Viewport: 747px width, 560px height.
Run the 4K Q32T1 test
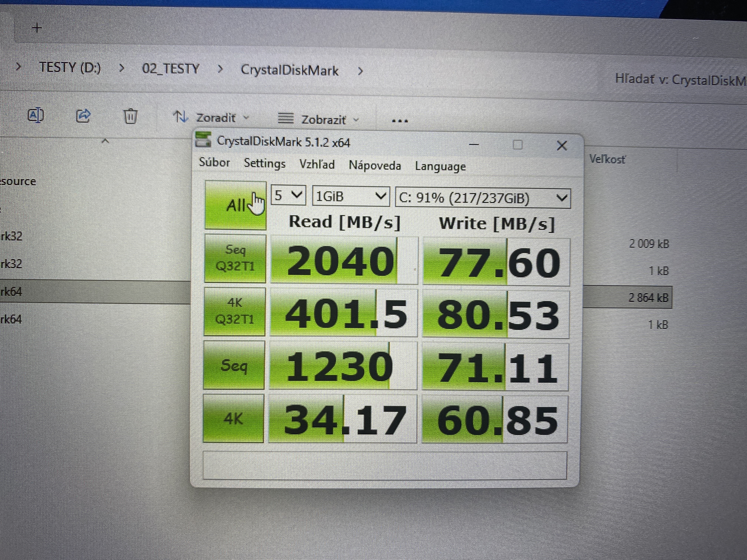point(235,311)
